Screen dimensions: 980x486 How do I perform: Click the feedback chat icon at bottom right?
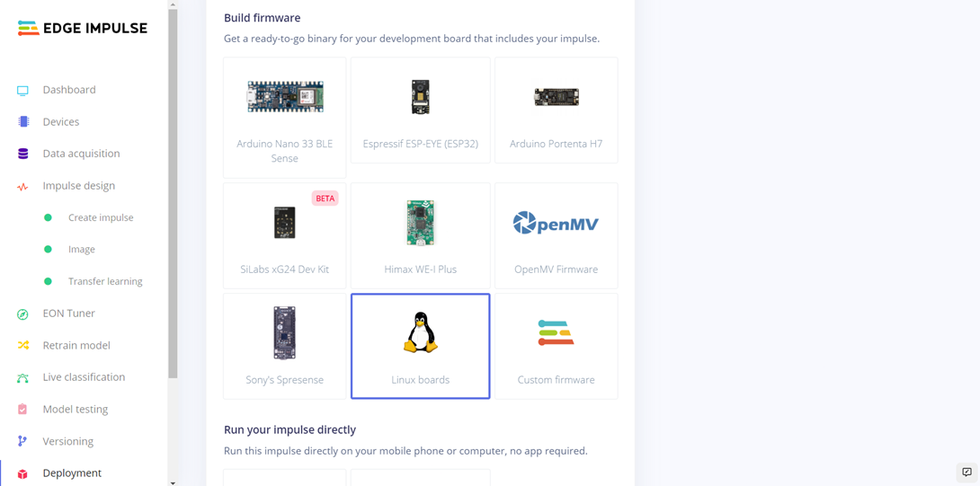point(967,473)
